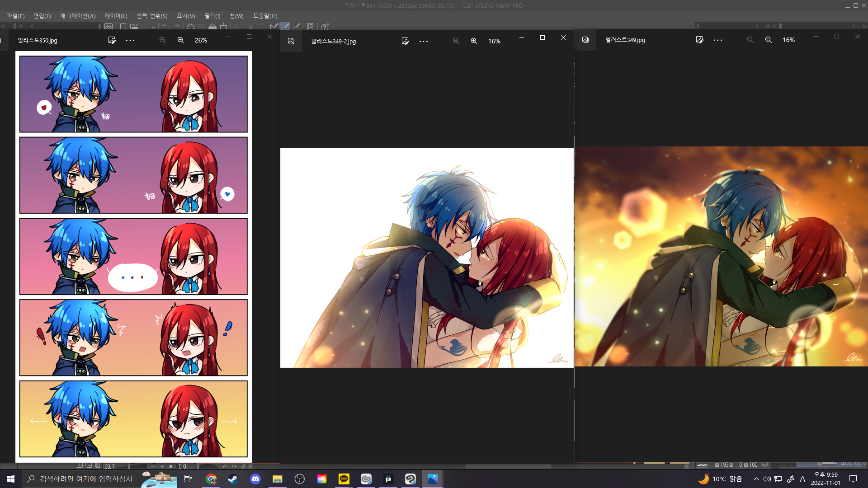Click the edit image icon in 일러스트349.jpg viewer

tap(700, 40)
